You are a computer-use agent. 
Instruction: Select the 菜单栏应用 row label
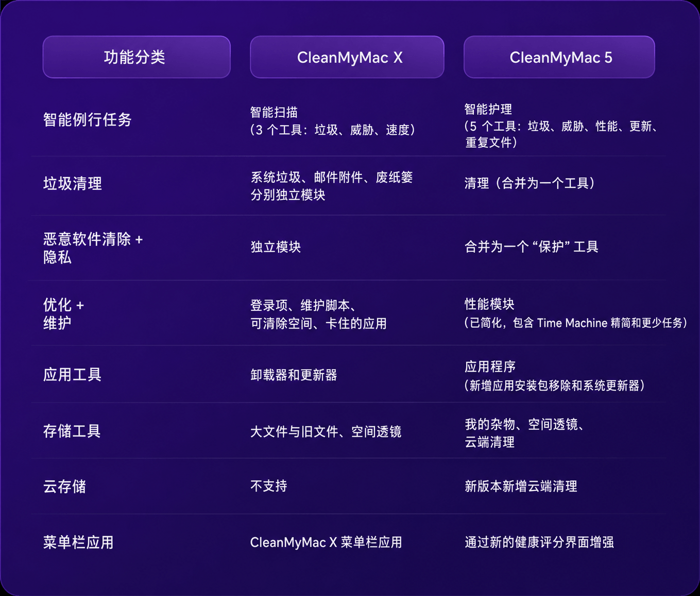click(78, 542)
